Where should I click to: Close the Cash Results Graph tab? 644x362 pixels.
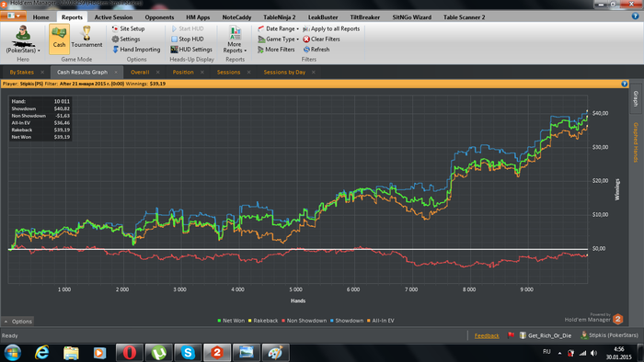pyautogui.click(x=116, y=73)
